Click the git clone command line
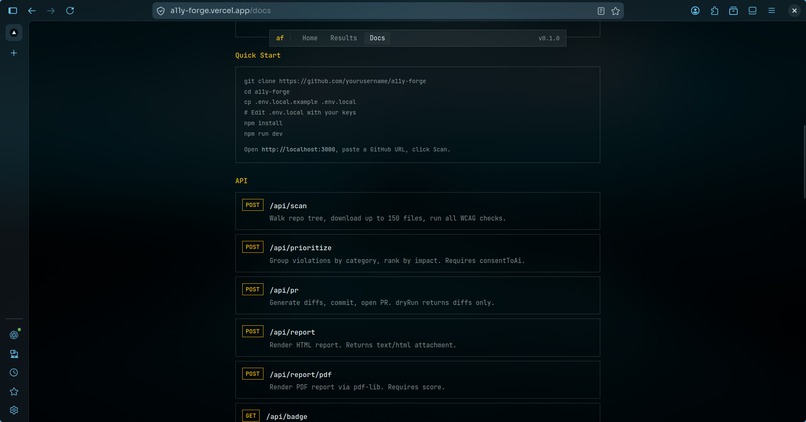The height and width of the screenshot is (422, 806). [x=335, y=81]
